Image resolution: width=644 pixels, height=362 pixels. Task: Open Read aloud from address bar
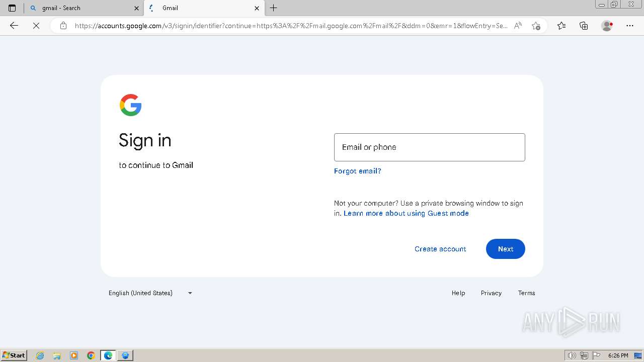point(518,26)
